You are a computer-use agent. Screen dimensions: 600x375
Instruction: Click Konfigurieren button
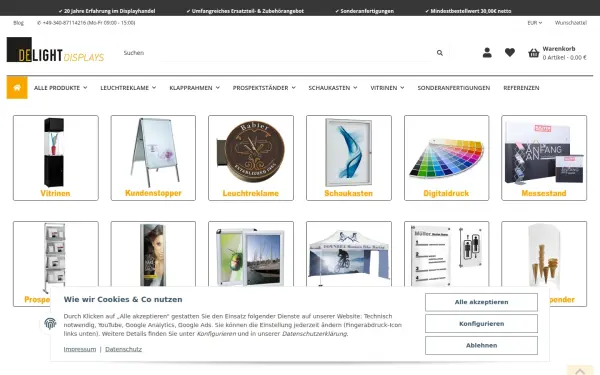point(481,324)
